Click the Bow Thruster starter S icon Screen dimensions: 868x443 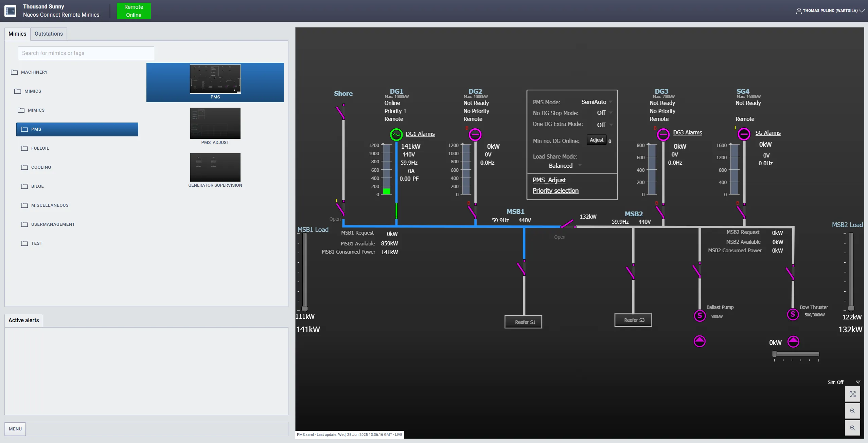tap(793, 314)
